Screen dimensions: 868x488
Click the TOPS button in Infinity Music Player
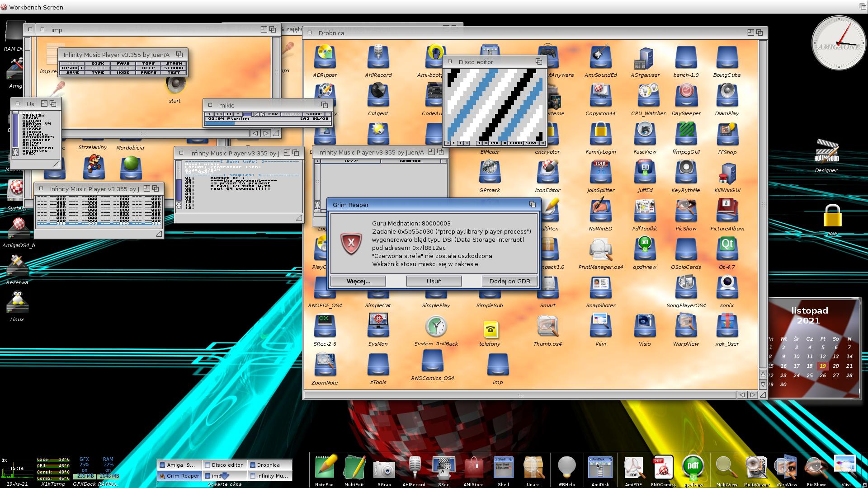pyautogui.click(x=148, y=64)
